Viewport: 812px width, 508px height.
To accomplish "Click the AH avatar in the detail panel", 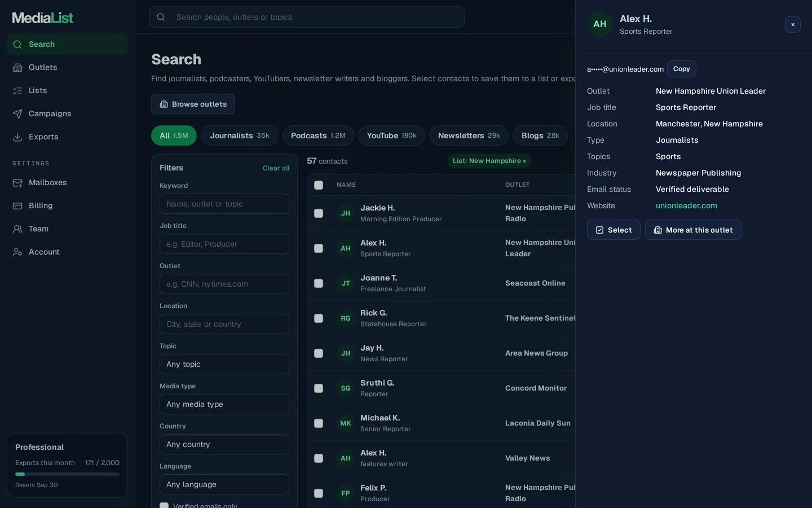I will [600, 24].
